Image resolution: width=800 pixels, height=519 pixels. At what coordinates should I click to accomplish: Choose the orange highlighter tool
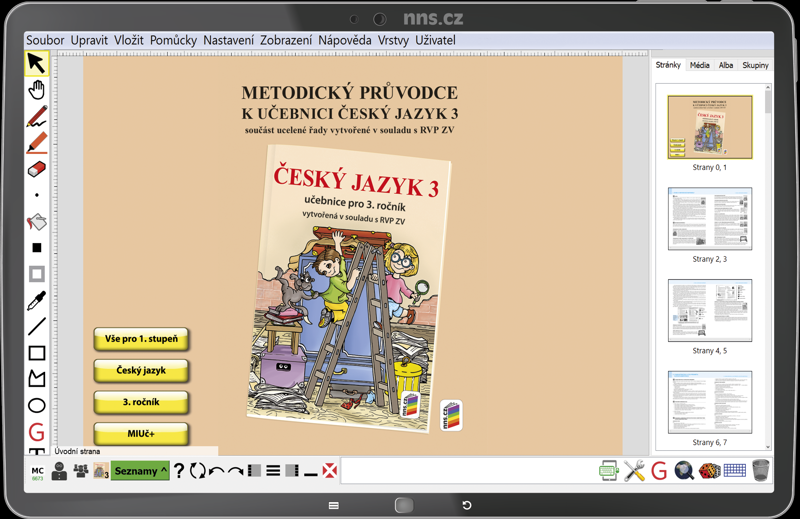click(37, 143)
